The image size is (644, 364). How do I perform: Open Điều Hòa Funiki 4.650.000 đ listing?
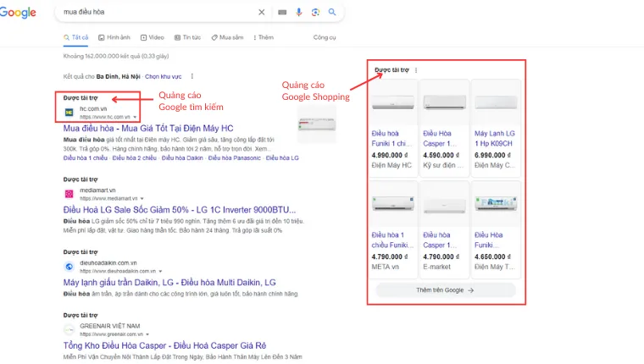(489, 240)
